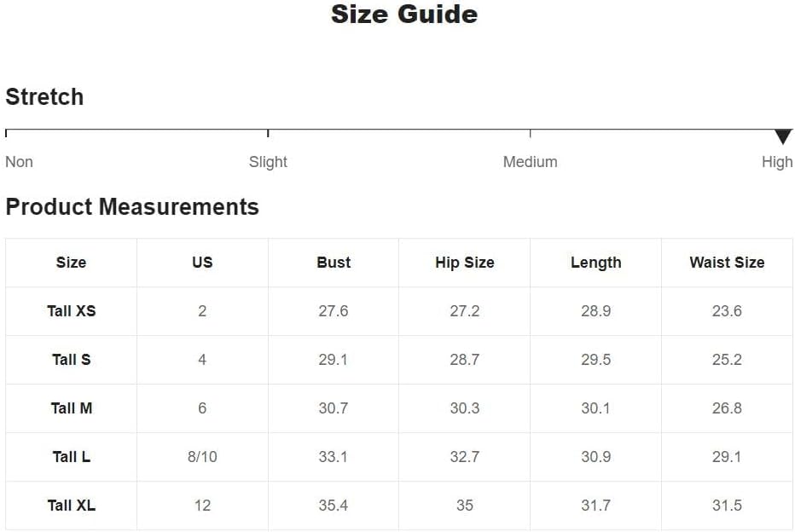Click the "Hip Size" column header

465,263
